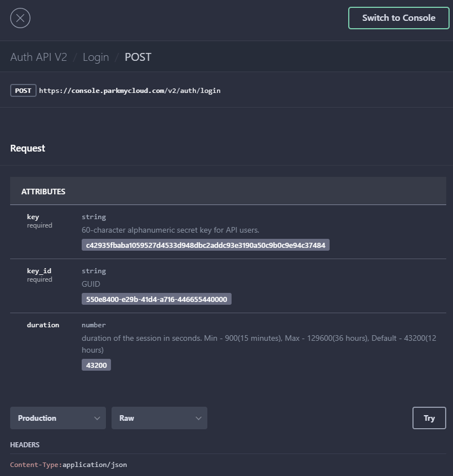Select the 60-character secret key example value
The height and width of the screenshot is (476, 453).
coord(205,245)
